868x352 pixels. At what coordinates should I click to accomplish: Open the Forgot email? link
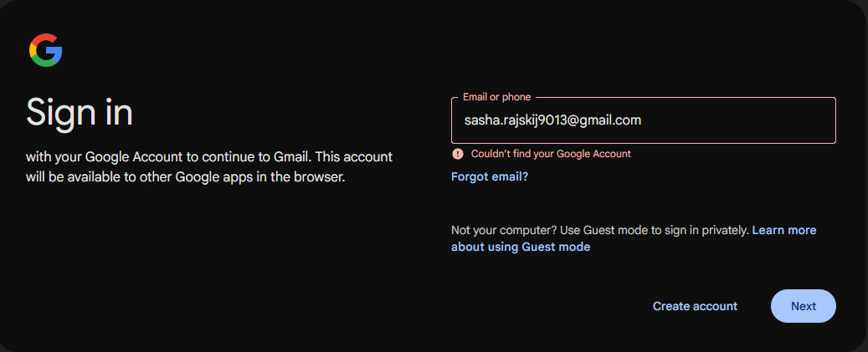tap(490, 176)
